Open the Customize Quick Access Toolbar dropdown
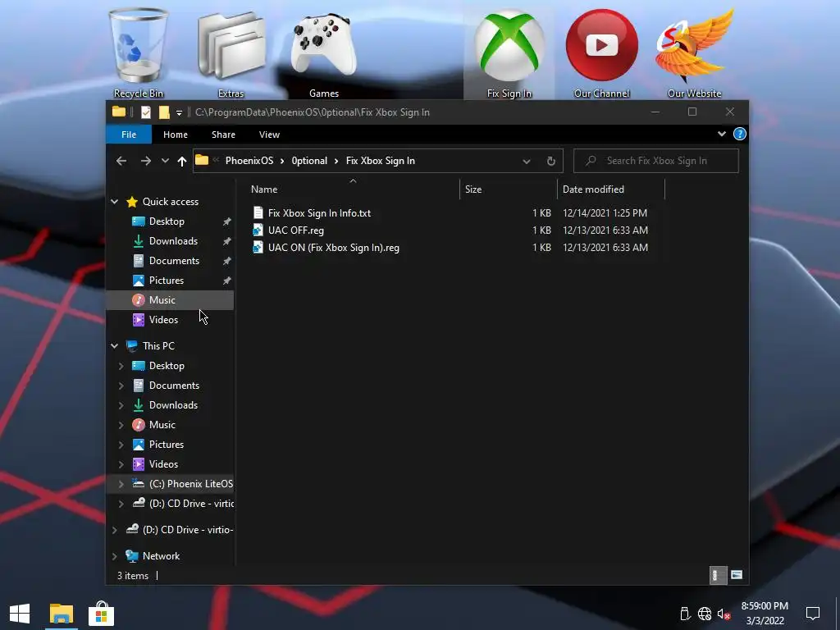Screen dimensions: 840x630 (x=179, y=112)
